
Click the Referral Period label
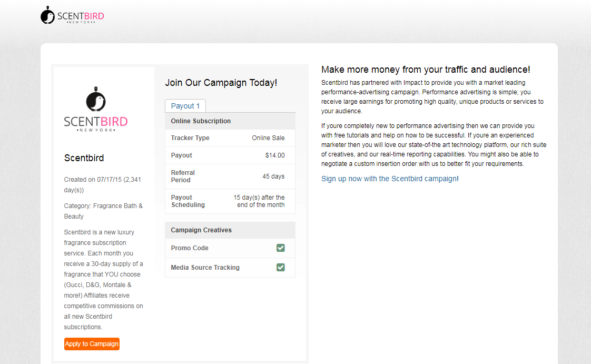(183, 176)
